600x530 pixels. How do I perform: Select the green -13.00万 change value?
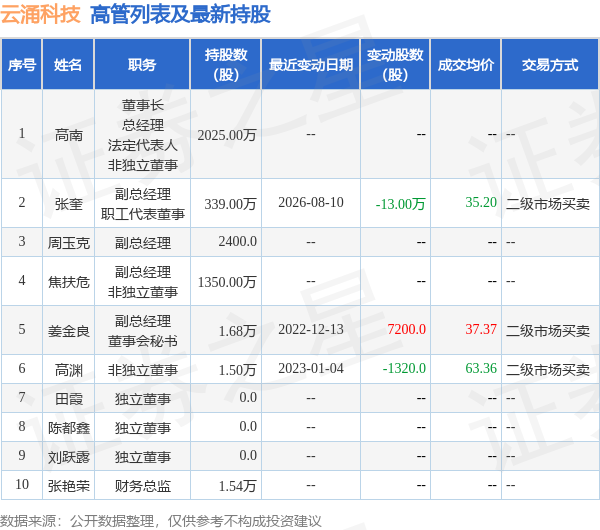[x=400, y=204]
